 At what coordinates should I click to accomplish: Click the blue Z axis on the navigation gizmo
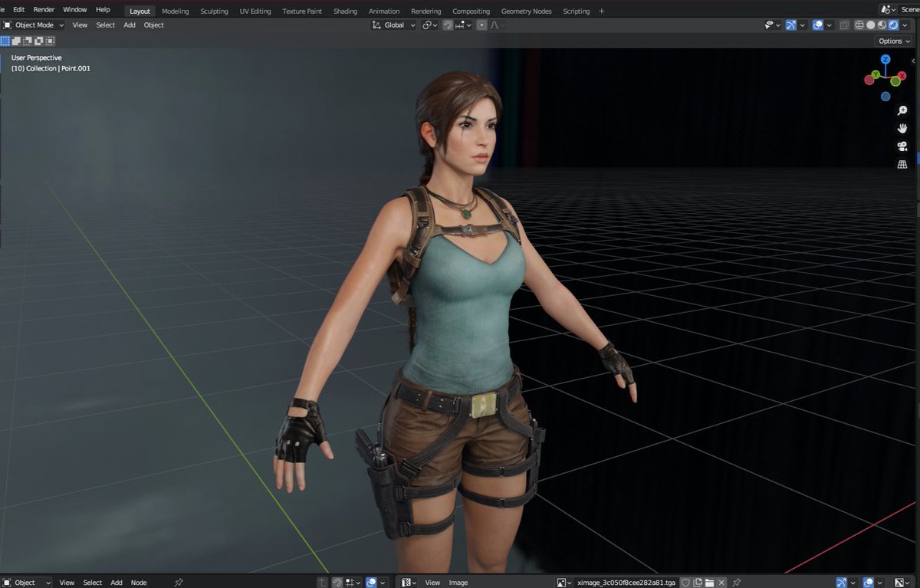pos(886,60)
